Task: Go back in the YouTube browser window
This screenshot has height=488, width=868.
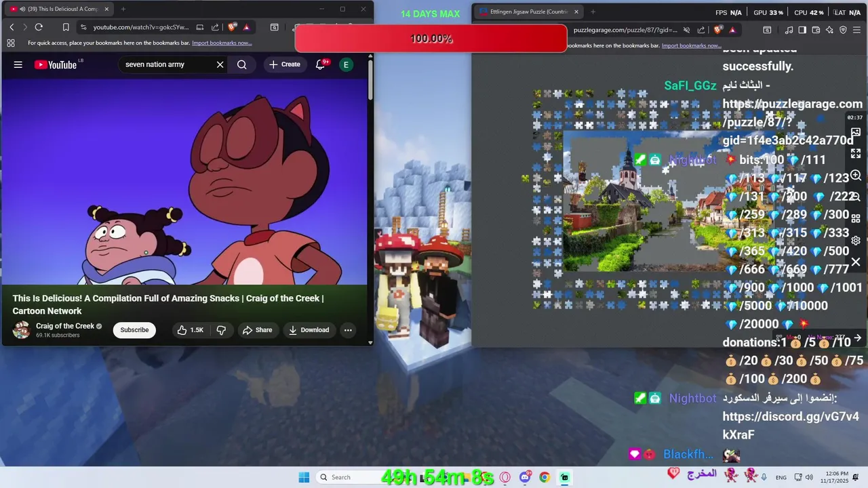Action: click(12, 27)
